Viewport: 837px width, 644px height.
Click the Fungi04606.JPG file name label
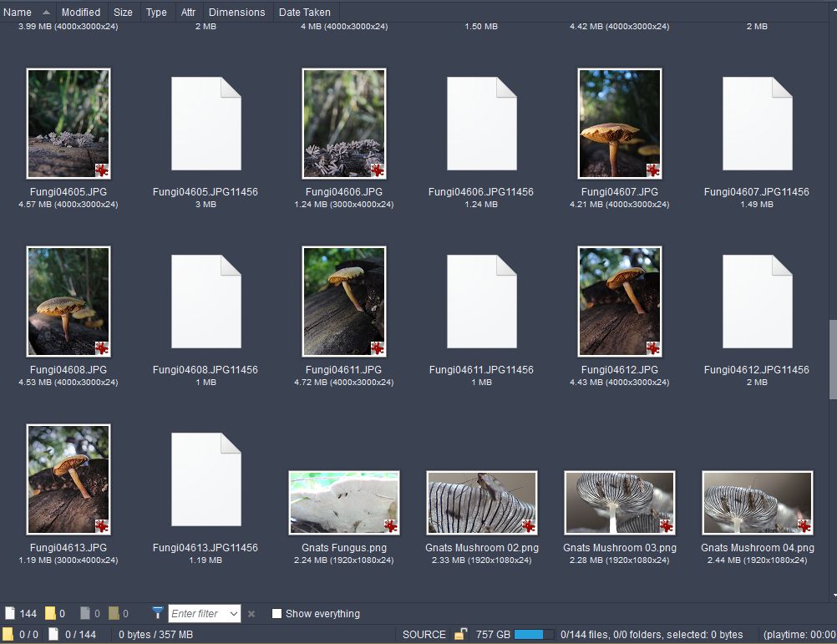coord(344,191)
